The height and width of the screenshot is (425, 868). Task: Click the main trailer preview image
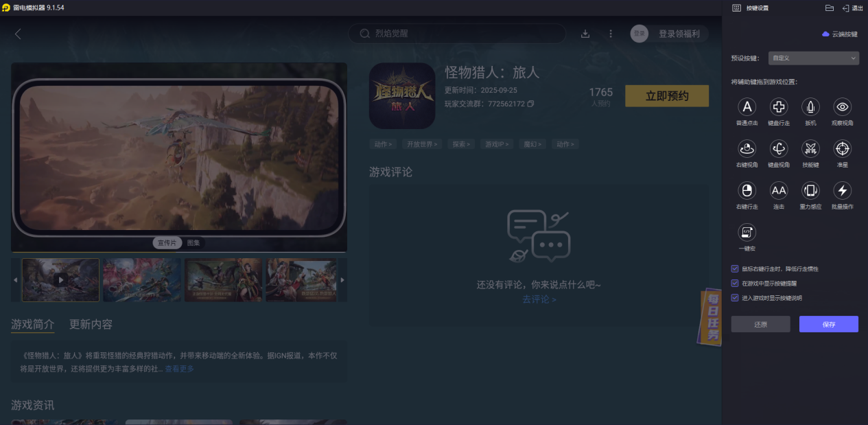tap(179, 157)
